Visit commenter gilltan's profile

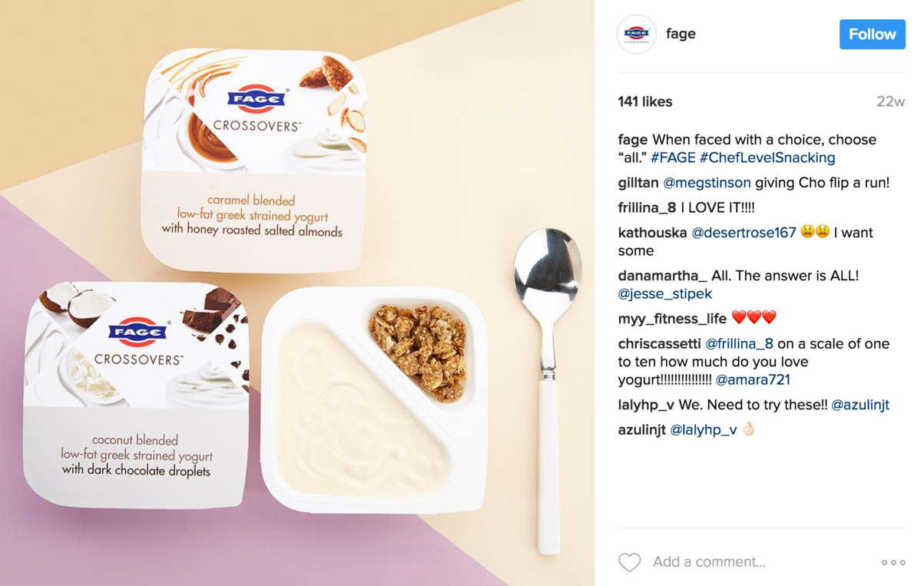[x=638, y=183]
